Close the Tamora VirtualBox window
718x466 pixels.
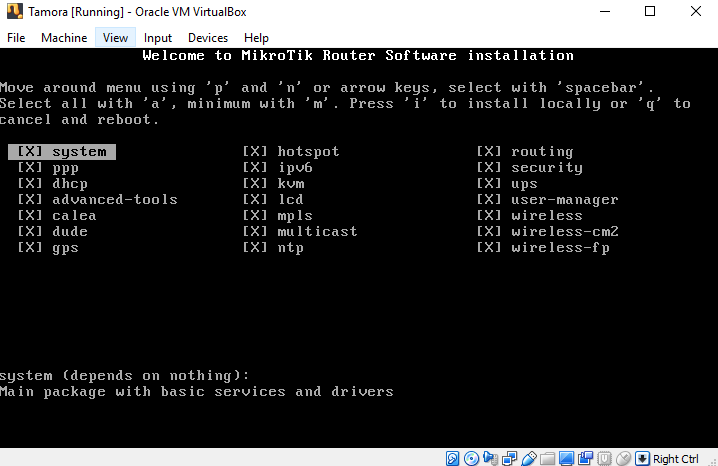pos(696,11)
